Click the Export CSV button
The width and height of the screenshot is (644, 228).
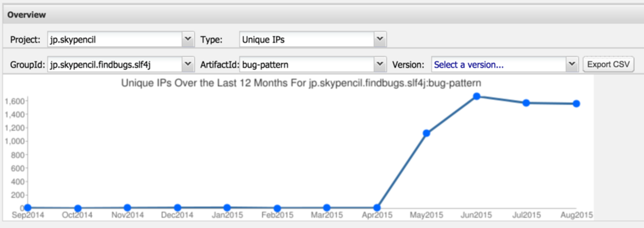click(608, 64)
